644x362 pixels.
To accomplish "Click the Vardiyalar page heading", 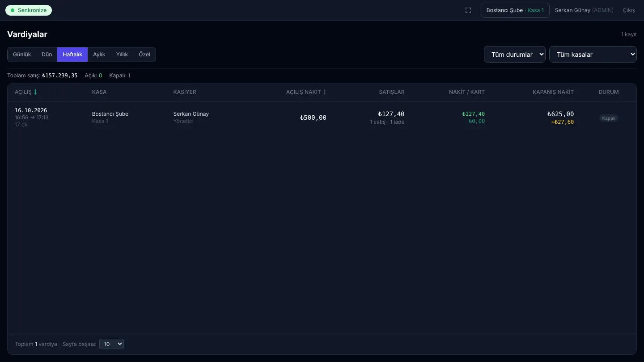I will (x=27, y=34).
